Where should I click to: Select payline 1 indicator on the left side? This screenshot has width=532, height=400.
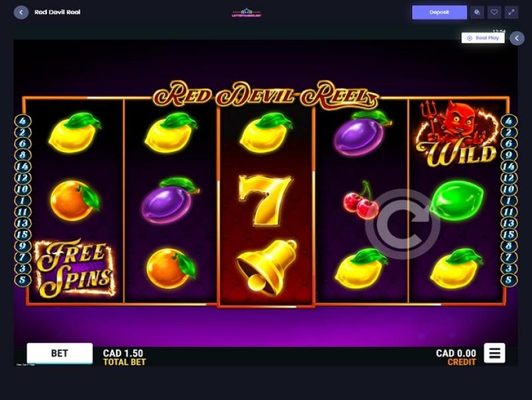pos(23,200)
